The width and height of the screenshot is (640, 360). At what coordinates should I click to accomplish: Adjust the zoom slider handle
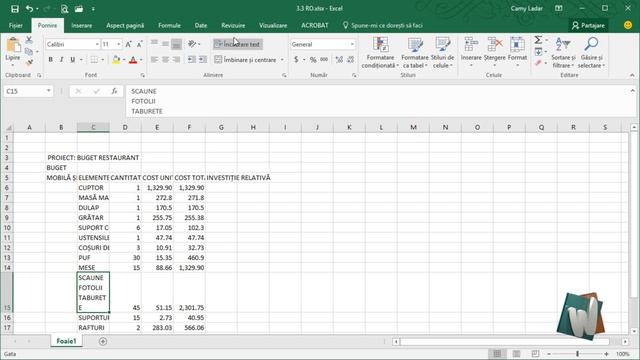point(578,354)
